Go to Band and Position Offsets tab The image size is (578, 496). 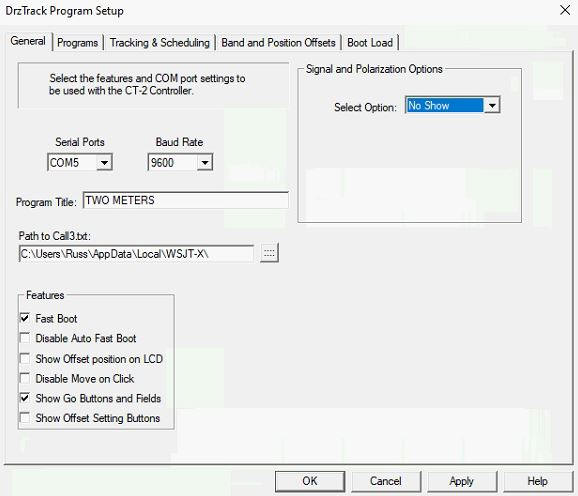[278, 43]
